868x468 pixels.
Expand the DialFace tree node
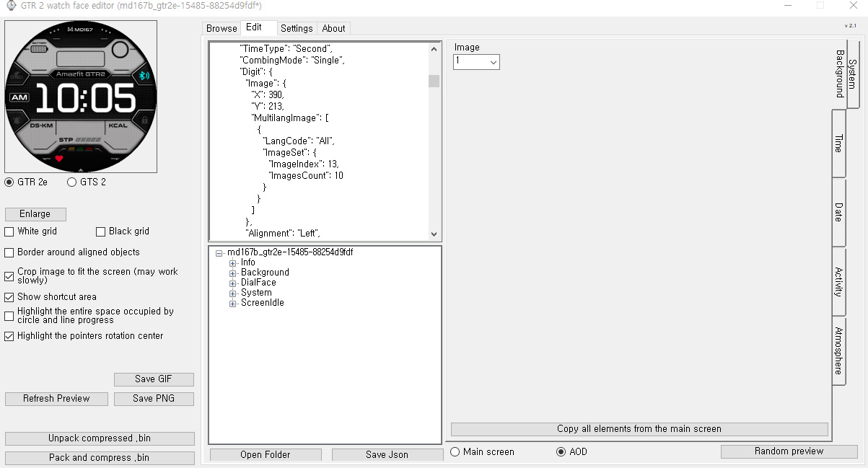tap(233, 283)
